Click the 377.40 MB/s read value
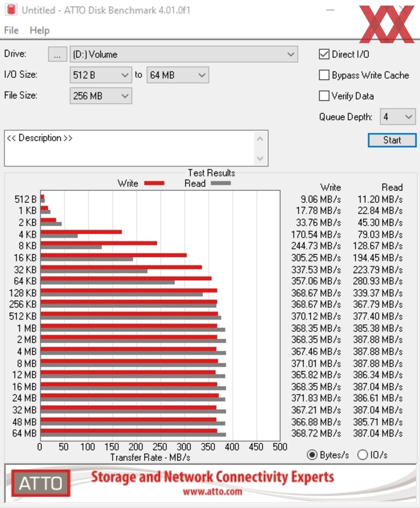This screenshot has height=508, width=420. pos(378,316)
